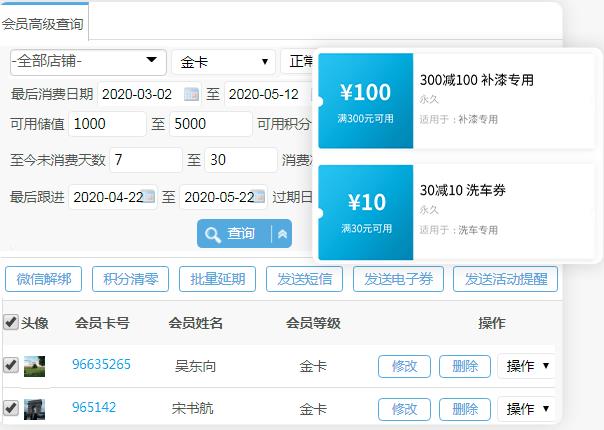Screen dimensions: 604x430
Task: Open the 金卡 card level dropdown
Action: coord(224,61)
